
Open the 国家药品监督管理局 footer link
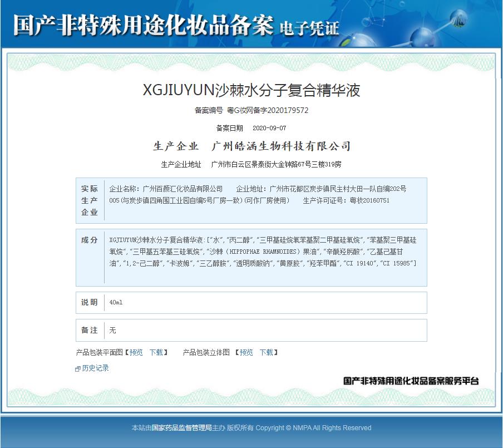[x=182, y=428]
